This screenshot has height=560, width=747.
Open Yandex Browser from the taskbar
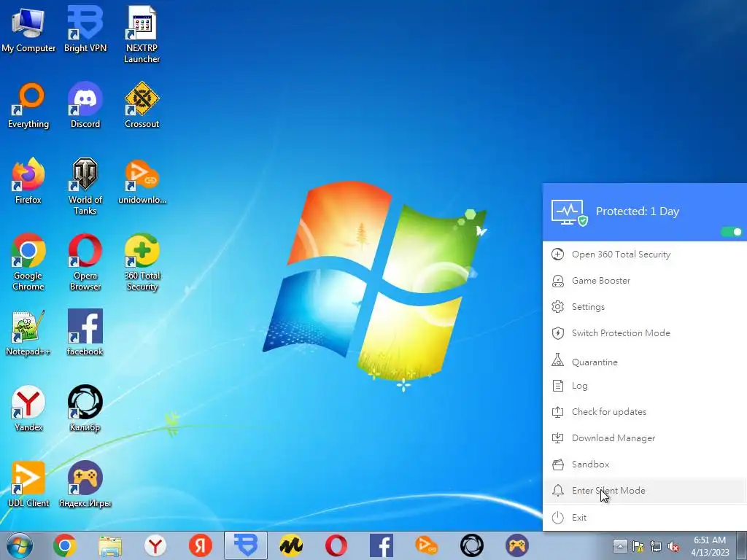(155, 545)
